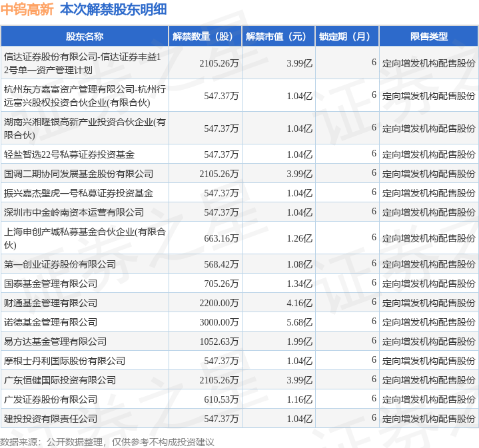Image resolution: width=479 pixels, height=448 pixels.
Task: Click shareholder 诺德基金管理有限公司
Action: pos(51,322)
